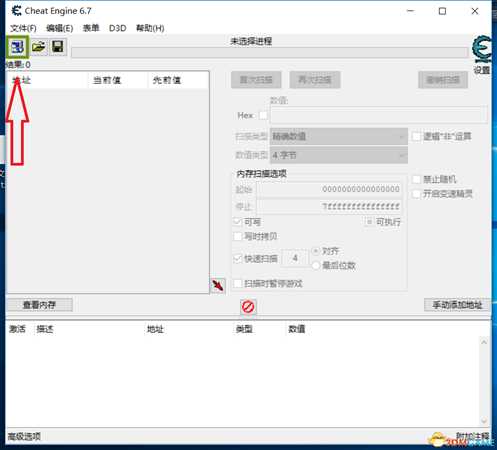Click the 起始 address input field
This screenshot has width=497, height=450.
click(329, 189)
